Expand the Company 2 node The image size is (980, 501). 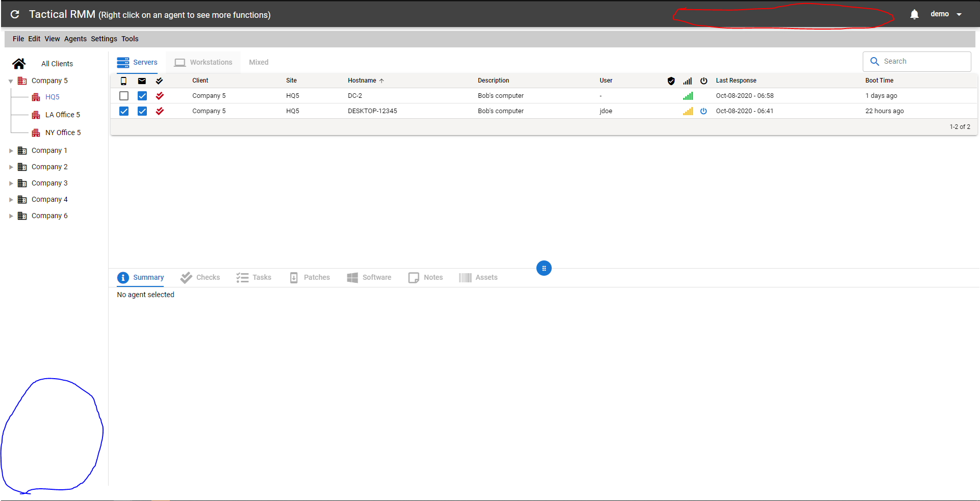point(11,167)
